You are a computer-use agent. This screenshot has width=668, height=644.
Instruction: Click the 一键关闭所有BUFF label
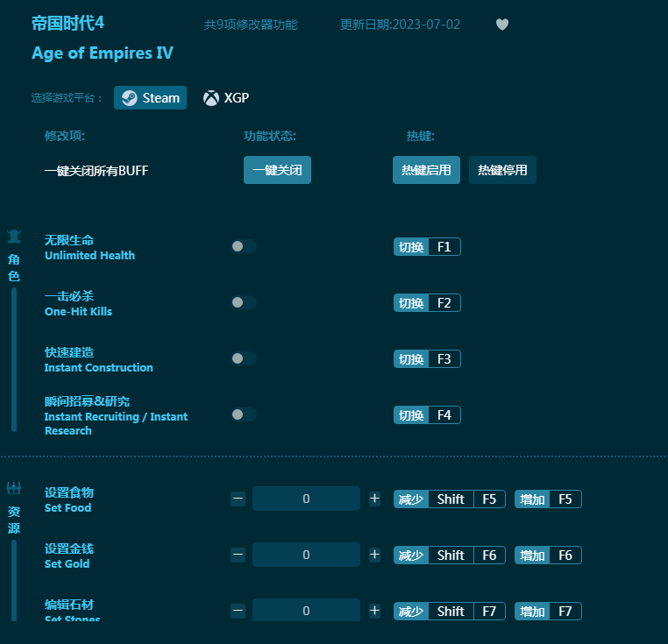[96, 170]
